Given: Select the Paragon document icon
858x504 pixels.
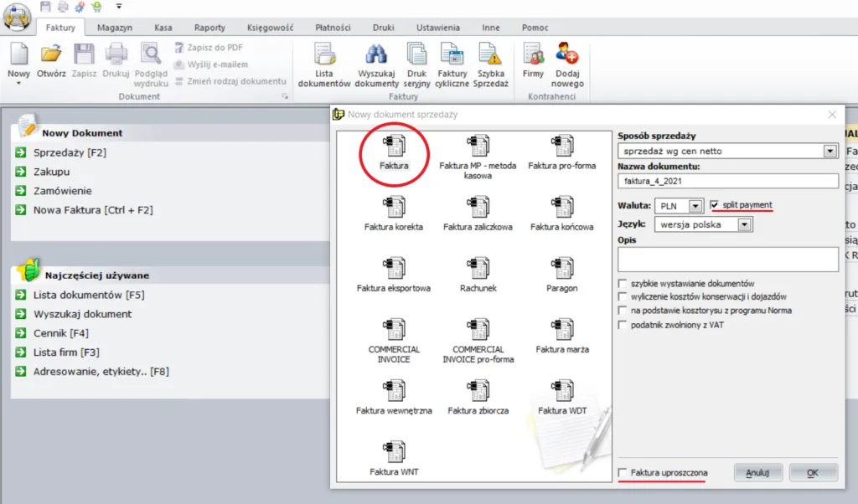Looking at the screenshot, I should tap(562, 268).
